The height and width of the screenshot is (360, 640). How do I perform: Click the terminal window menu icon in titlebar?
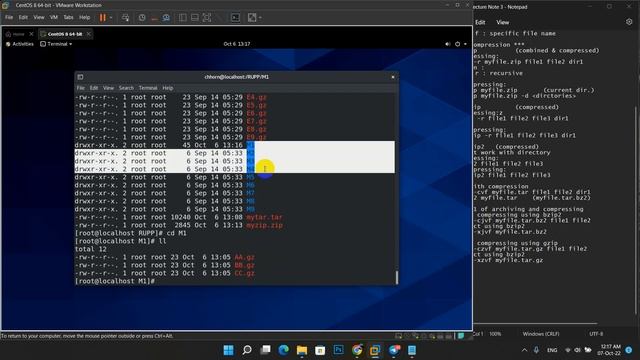coord(80,77)
